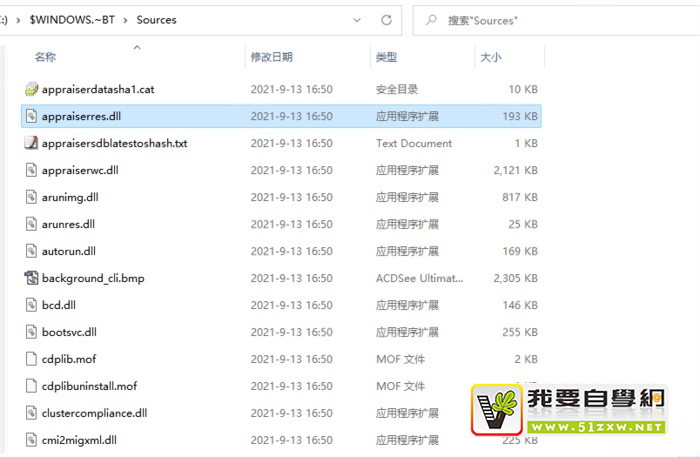This screenshot has height=457, width=700.
Task: Click the background_cli.bmp image file icon
Action: (x=31, y=277)
